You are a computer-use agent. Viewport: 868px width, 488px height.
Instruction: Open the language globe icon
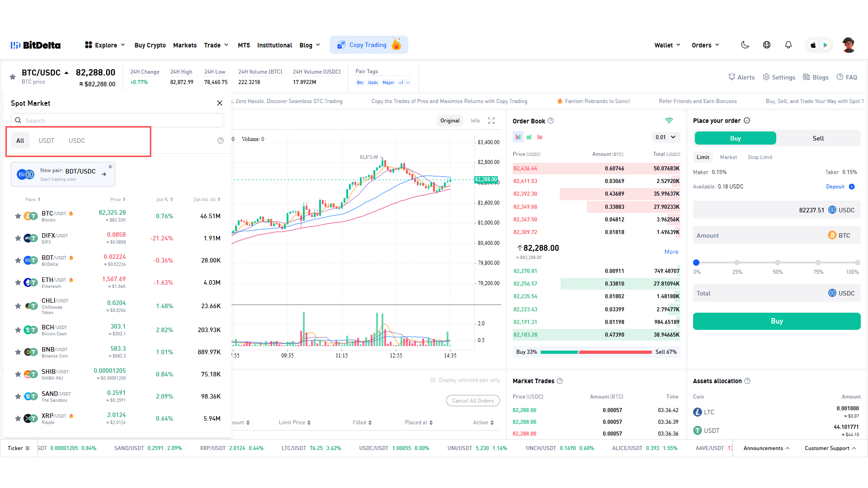[x=767, y=45]
